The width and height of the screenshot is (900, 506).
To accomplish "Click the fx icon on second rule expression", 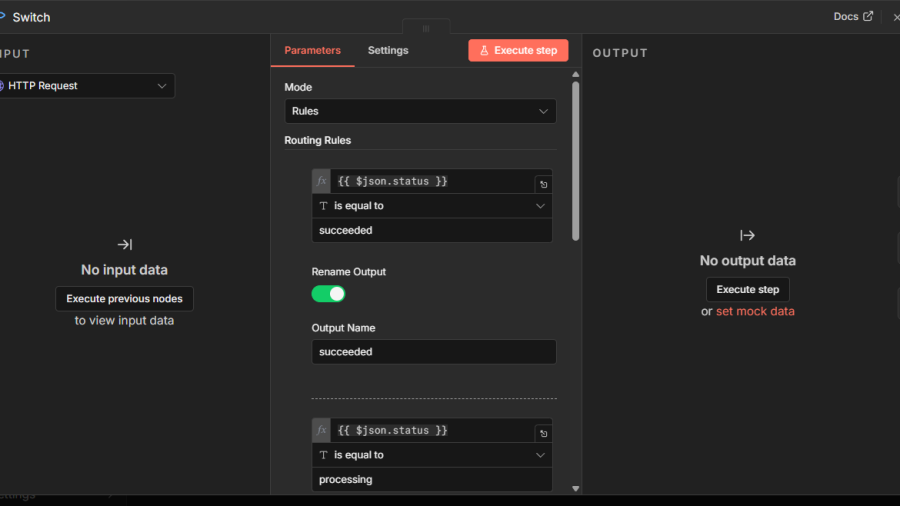I will point(322,430).
